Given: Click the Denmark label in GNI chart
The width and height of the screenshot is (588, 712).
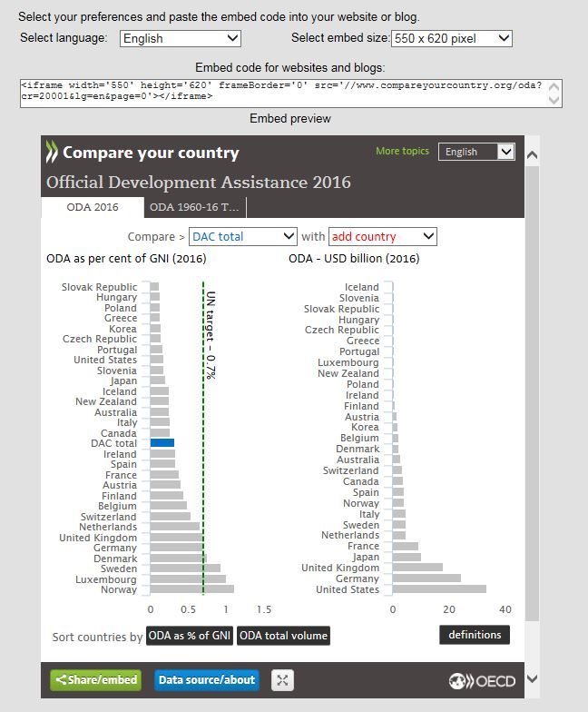Looking at the screenshot, I should pyautogui.click(x=115, y=559).
